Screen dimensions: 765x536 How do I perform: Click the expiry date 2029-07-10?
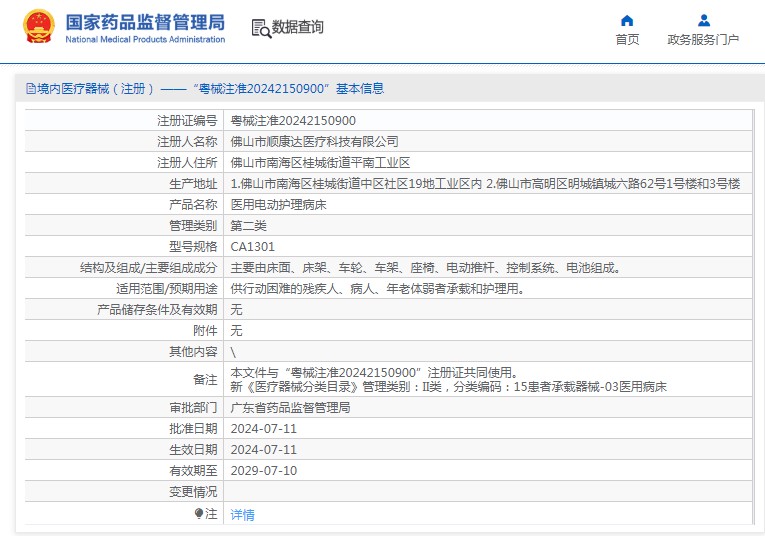click(x=264, y=471)
